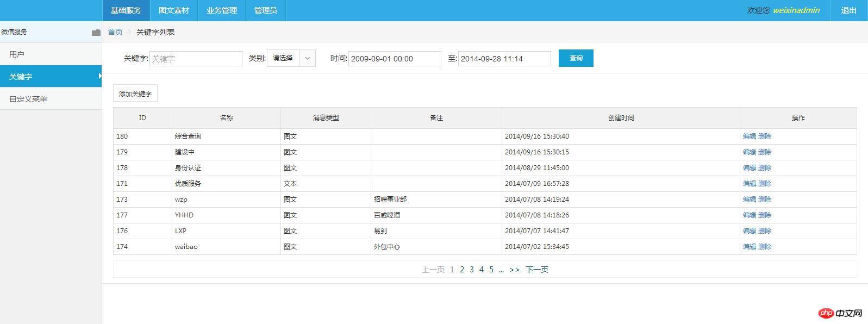Edit the 身份认证 row
Screen dimensions: 868x324
[750, 168]
